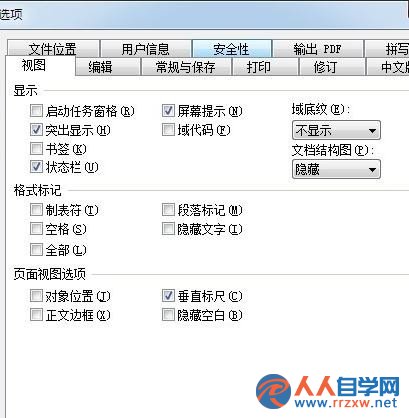Image resolution: width=409 pixels, height=418 pixels.
Task: Open the 编辑 tab
Action: coord(108,67)
